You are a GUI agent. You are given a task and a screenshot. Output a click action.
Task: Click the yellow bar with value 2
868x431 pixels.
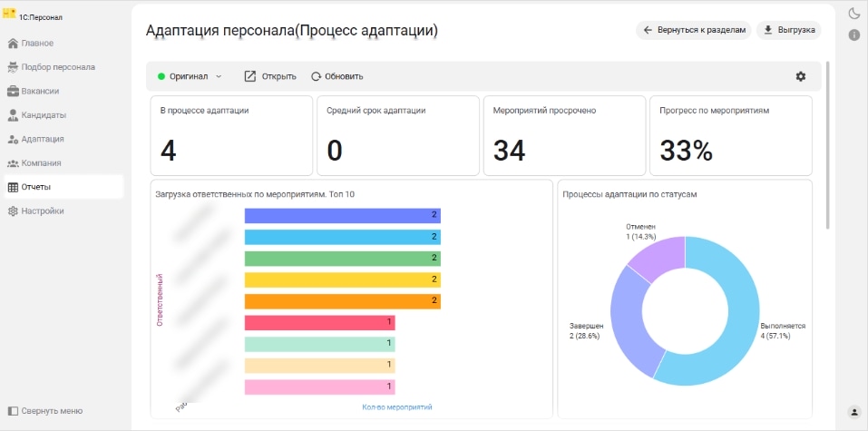tap(343, 279)
